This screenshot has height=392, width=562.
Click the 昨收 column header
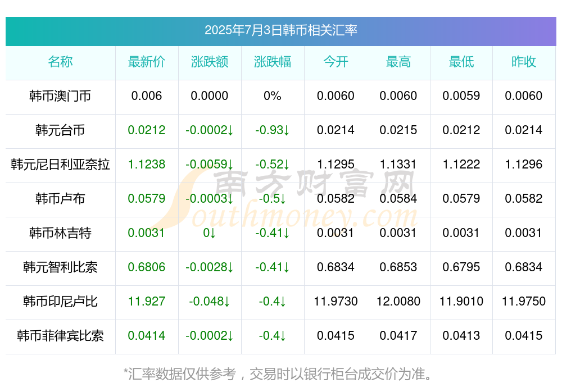pyautogui.click(x=524, y=62)
